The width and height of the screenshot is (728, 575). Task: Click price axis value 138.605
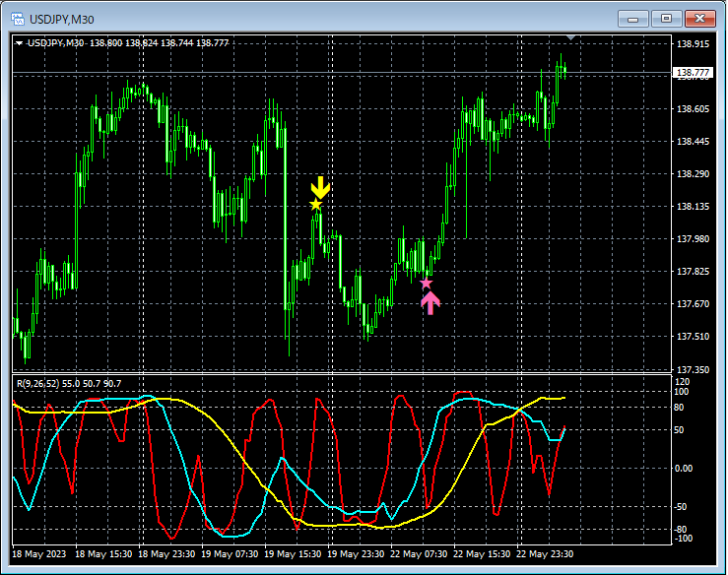click(693, 109)
